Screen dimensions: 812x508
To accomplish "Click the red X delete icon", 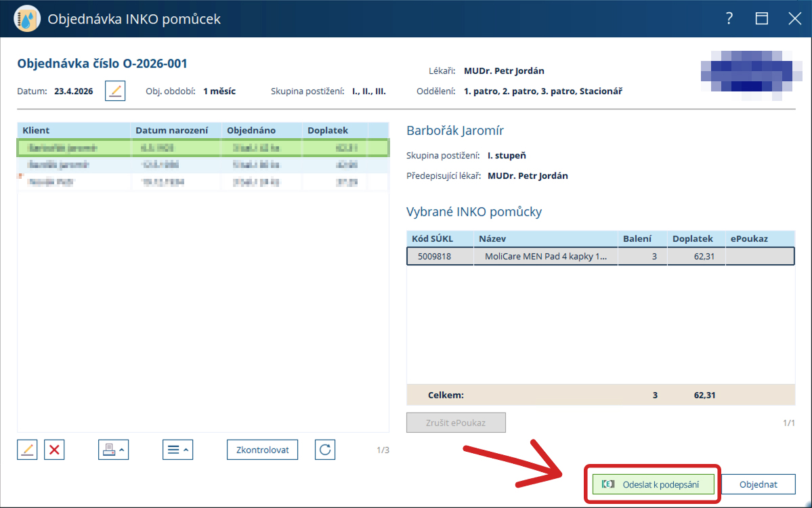I will point(54,450).
